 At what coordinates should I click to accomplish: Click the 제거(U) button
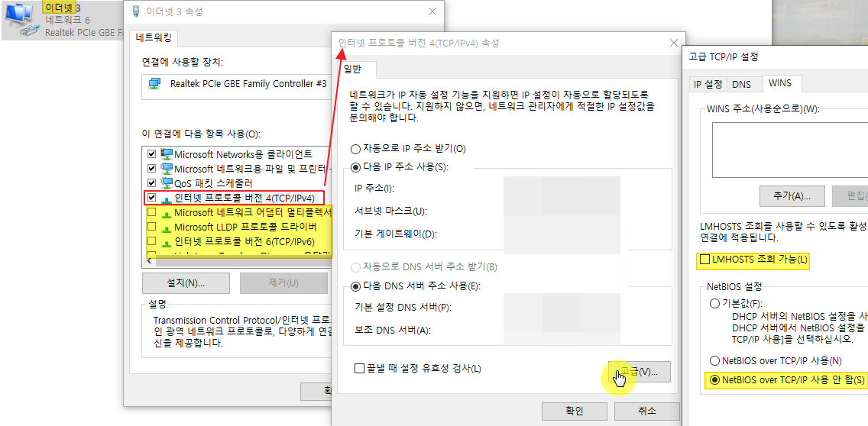tap(283, 283)
